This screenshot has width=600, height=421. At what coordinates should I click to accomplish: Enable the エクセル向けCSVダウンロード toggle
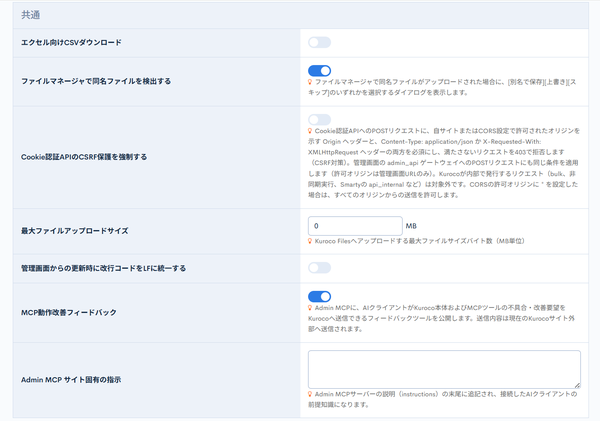click(320, 42)
